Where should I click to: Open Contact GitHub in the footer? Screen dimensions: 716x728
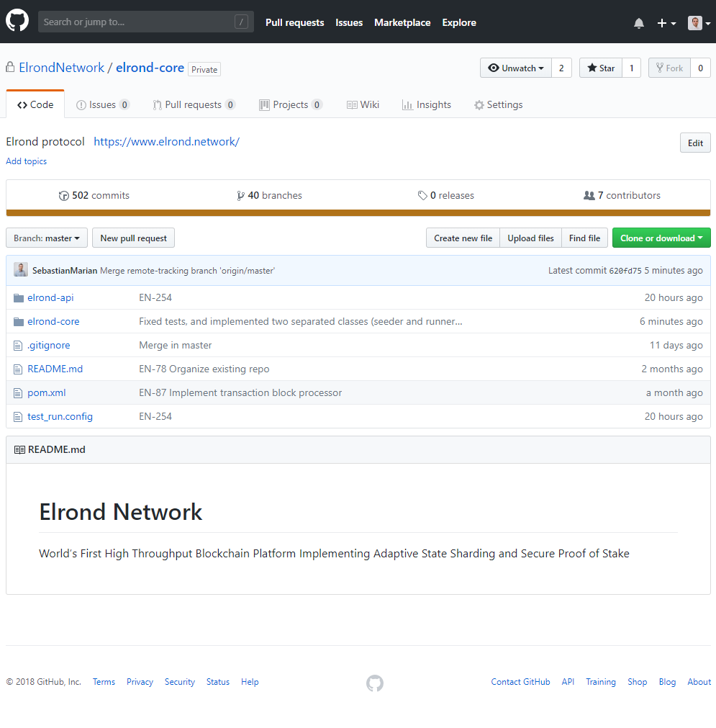pyautogui.click(x=521, y=682)
